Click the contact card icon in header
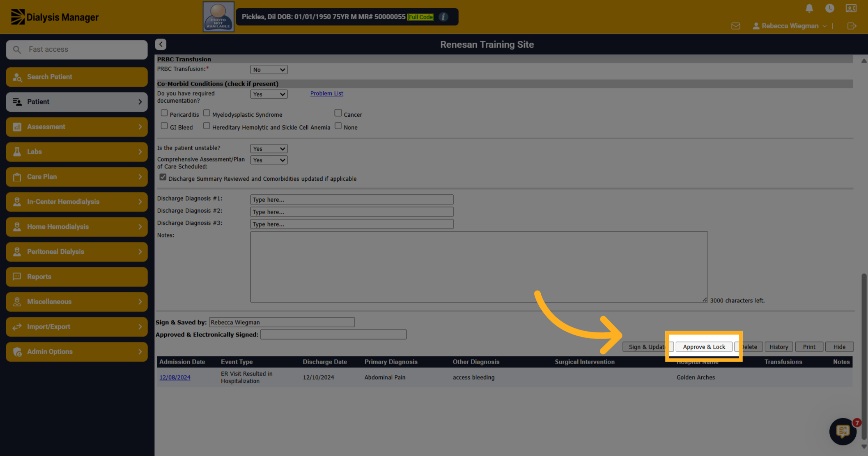 [x=851, y=8]
